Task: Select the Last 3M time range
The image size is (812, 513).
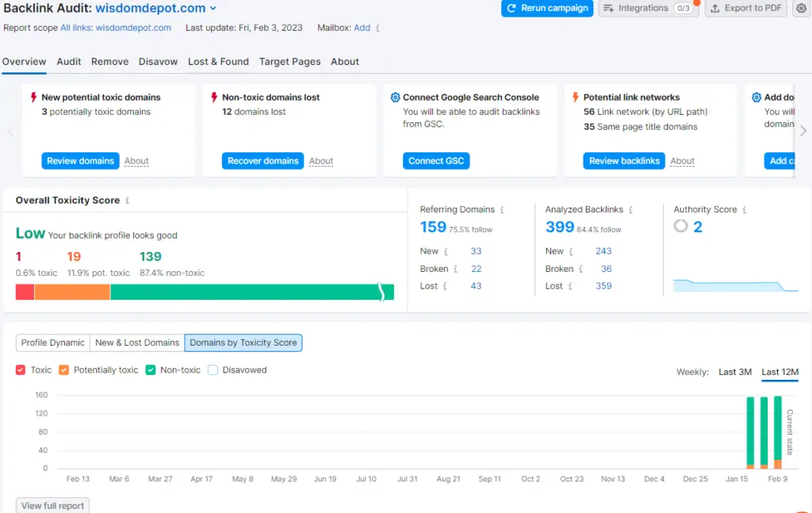Action: 735,372
